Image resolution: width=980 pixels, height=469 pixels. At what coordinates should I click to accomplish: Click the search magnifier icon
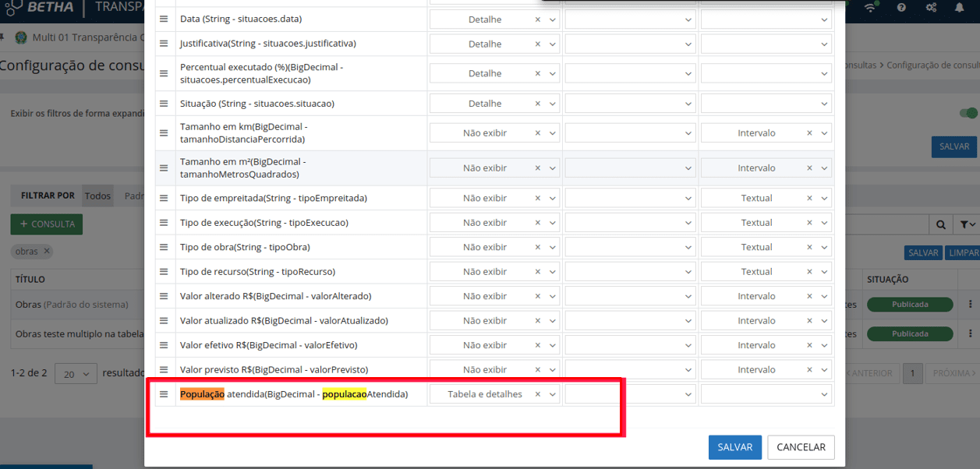tap(941, 224)
